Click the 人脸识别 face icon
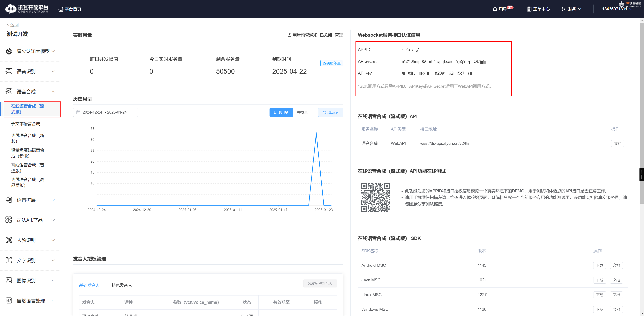 click(9, 240)
